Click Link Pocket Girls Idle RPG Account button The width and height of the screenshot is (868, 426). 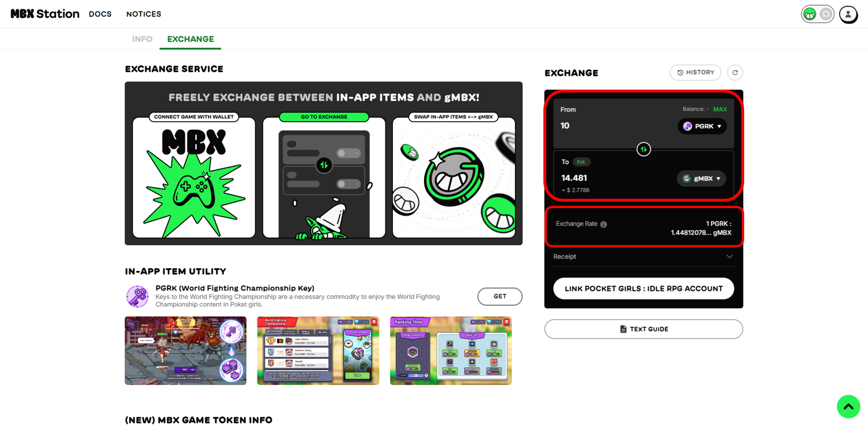click(x=643, y=288)
